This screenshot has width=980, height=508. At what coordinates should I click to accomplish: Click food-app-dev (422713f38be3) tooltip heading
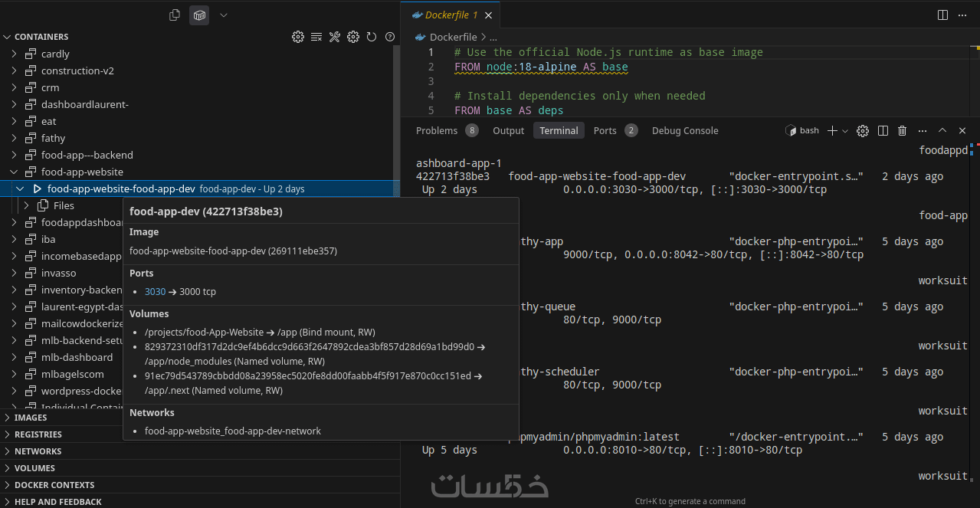pyautogui.click(x=206, y=211)
